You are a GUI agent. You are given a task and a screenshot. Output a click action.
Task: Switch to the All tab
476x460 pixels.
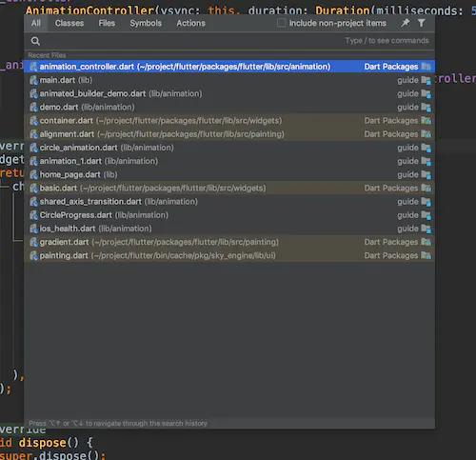click(36, 23)
